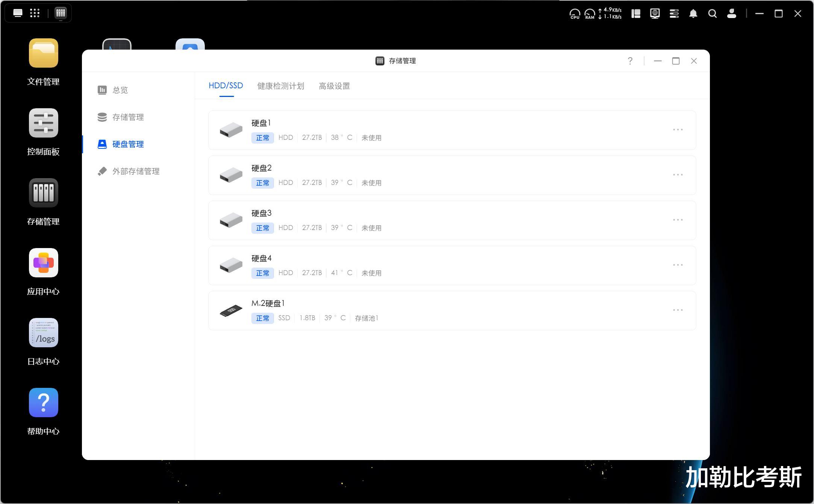Image resolution: width=814 pixels, height=504 pixels.
Task: Click the notification bell icon
Action: pos(693,14)
